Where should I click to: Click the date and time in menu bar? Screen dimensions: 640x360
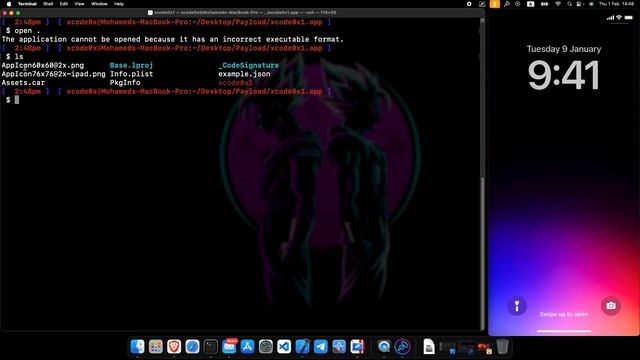click(617, 4)
